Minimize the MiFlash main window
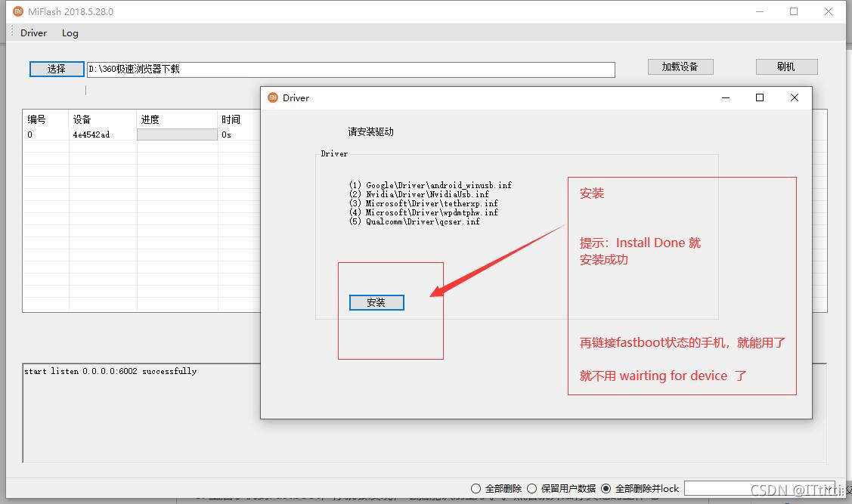The image size is (852, 504). pyautogui.click(x=760, y=11)
